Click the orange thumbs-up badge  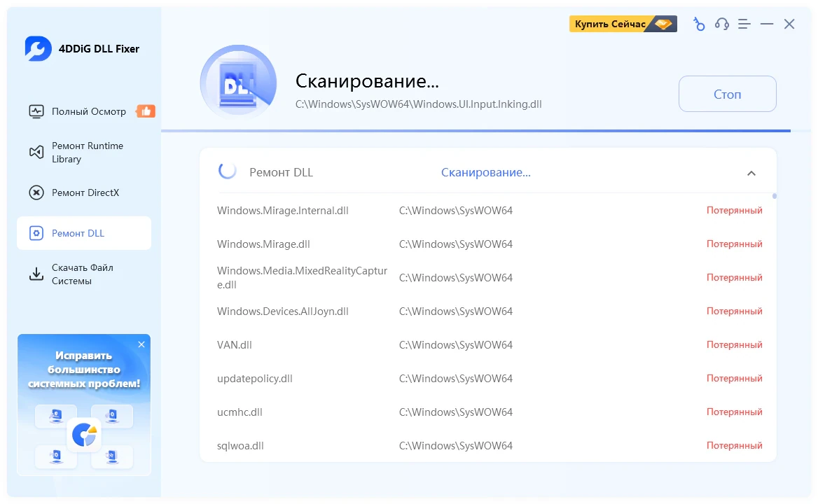(146, 111)
